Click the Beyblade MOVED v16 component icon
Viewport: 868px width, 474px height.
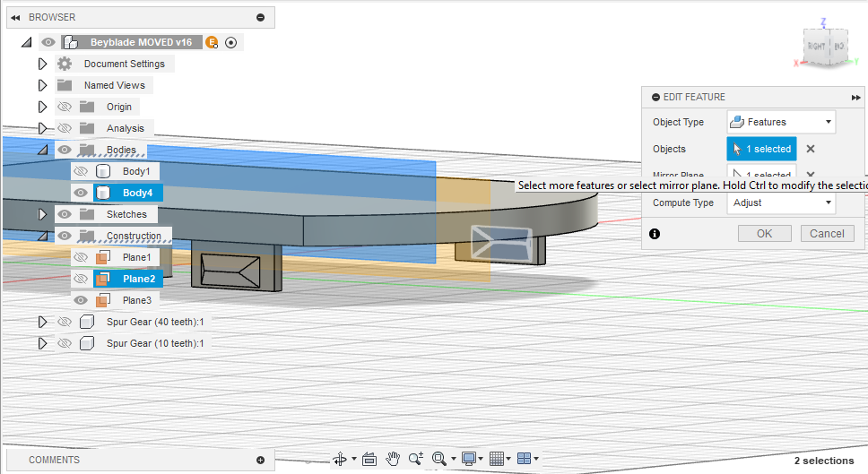click(x=70, y=42)
